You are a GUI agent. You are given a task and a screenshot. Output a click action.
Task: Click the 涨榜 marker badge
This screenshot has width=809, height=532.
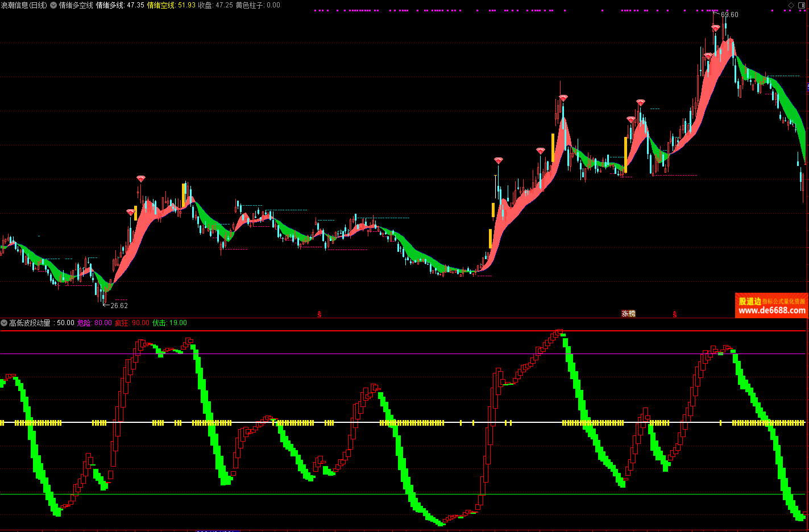point(628,314)
